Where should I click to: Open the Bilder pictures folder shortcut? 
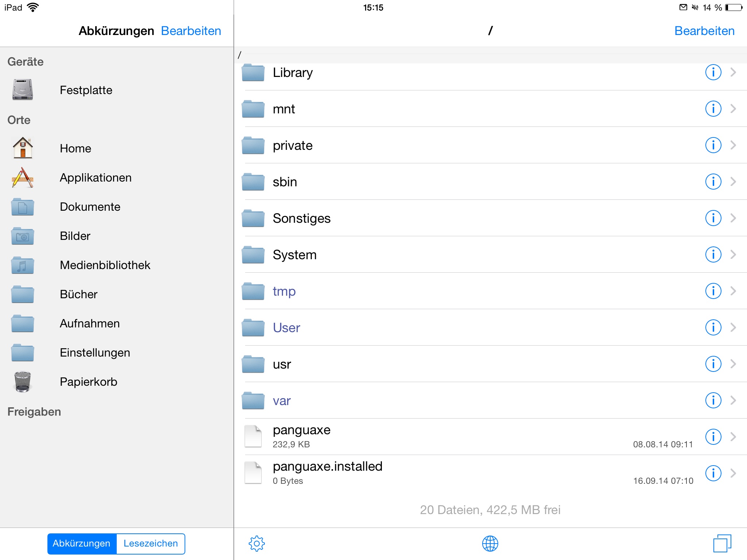75,236
